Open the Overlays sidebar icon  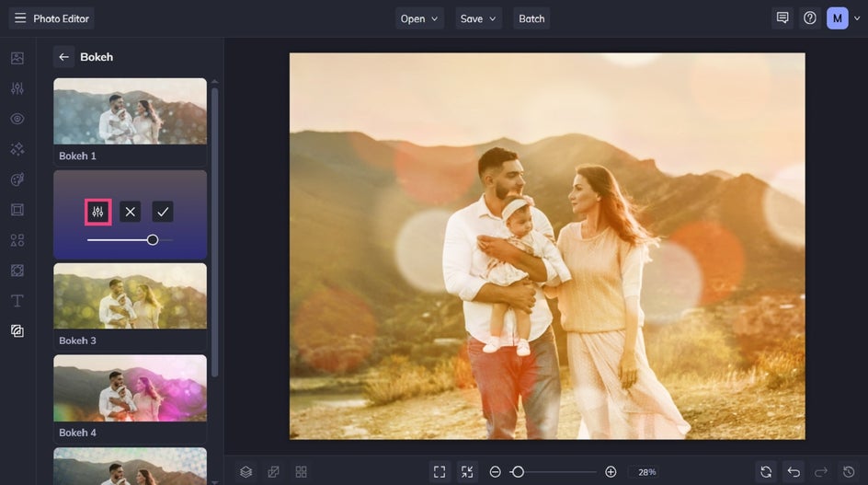point(17,271)
